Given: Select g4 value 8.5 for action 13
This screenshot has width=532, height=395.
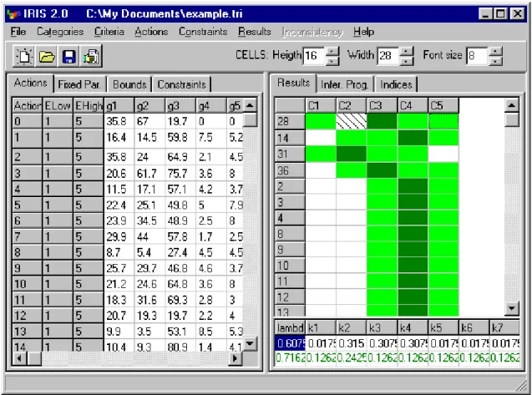Looking at the screenshot, I should (210, 331).
